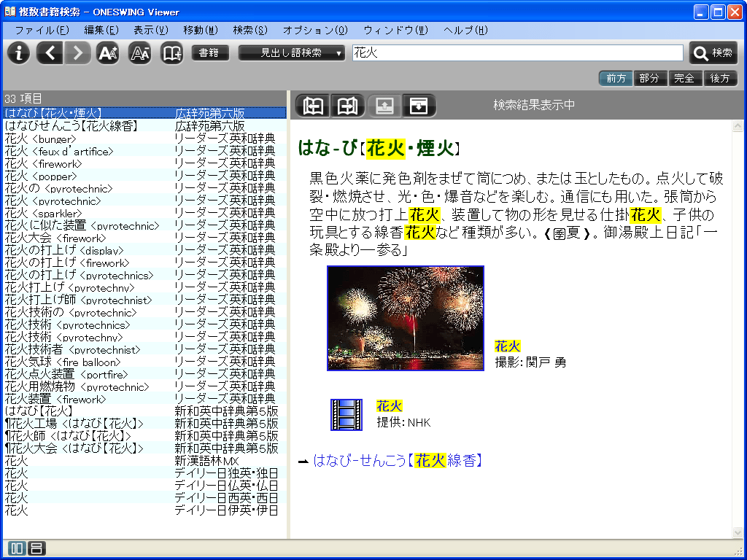Select result 花火 from デイリー日西英・西日
The image size is (747, 560).
[145, 497]
